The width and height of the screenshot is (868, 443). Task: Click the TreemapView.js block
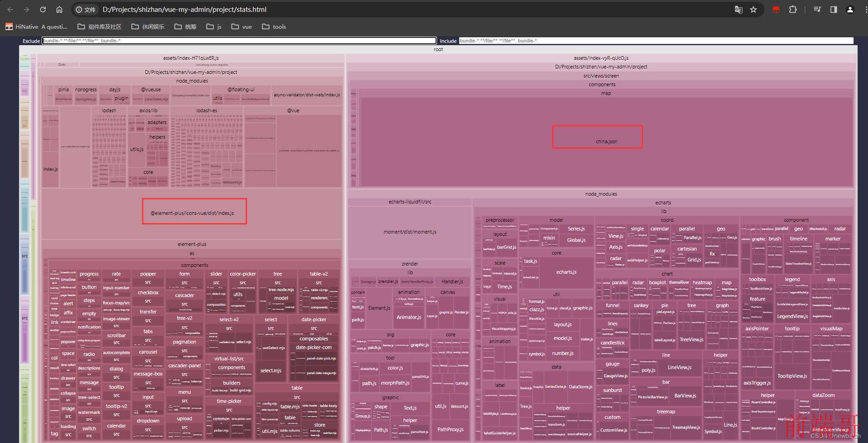coord(686,427)
